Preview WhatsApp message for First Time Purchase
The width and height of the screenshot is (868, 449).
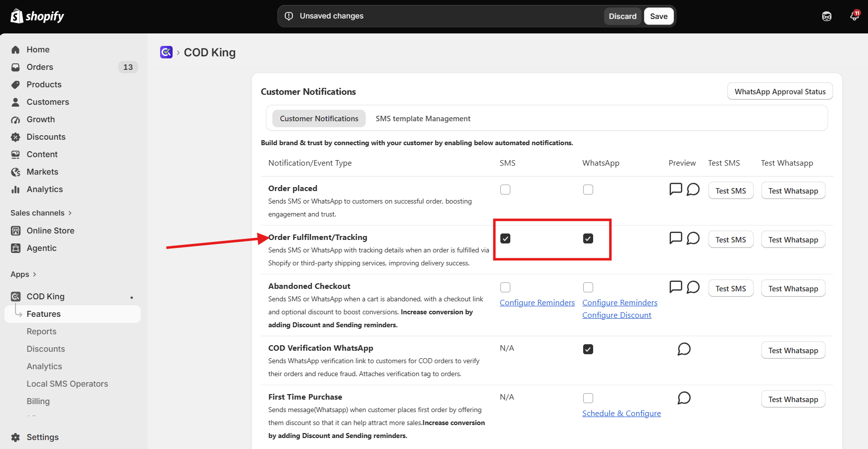click(684, 398)
